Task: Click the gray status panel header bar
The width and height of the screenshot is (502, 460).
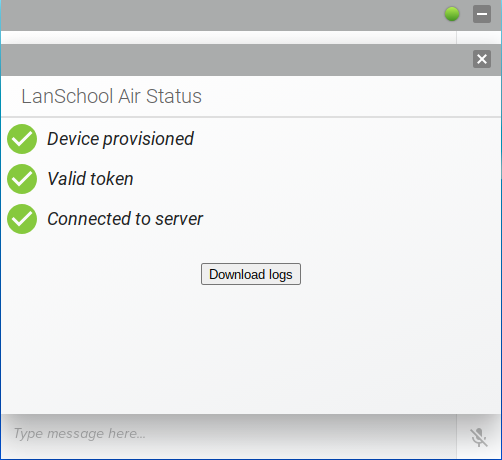Action: (x=233, y=60)
